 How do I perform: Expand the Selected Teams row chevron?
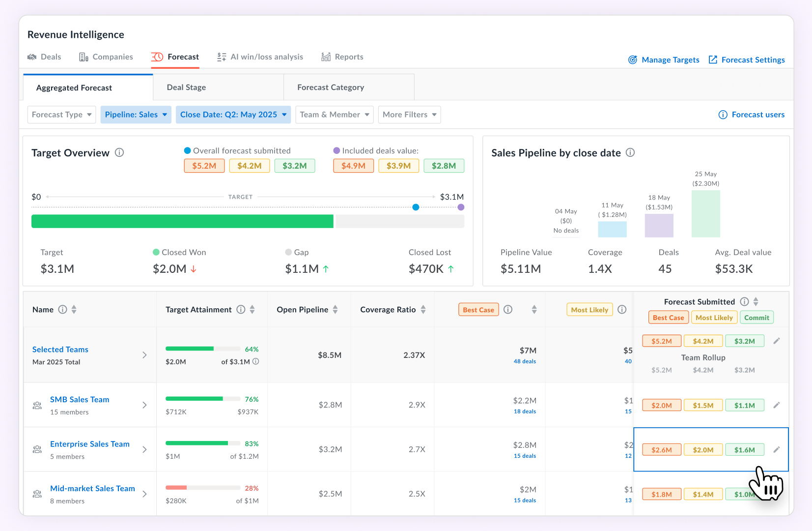[144, 355]
